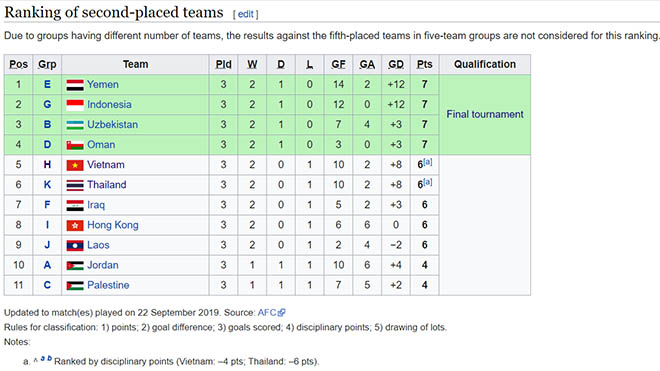Image resolution: width=660 pixels, height=371 pixels.
Task: Click footnote [a] next to Vietnam's points
Action: click(x=428, y=162)
